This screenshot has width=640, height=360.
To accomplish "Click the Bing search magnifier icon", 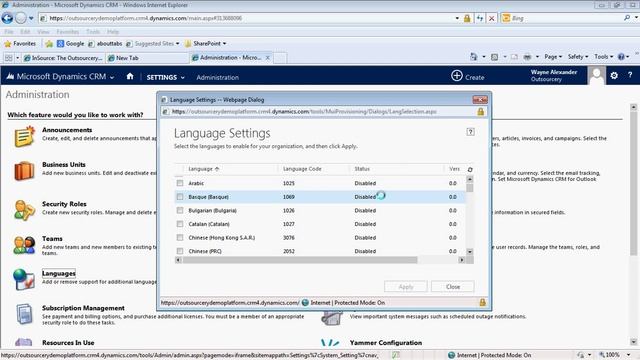I will click(x=627, y=18).
